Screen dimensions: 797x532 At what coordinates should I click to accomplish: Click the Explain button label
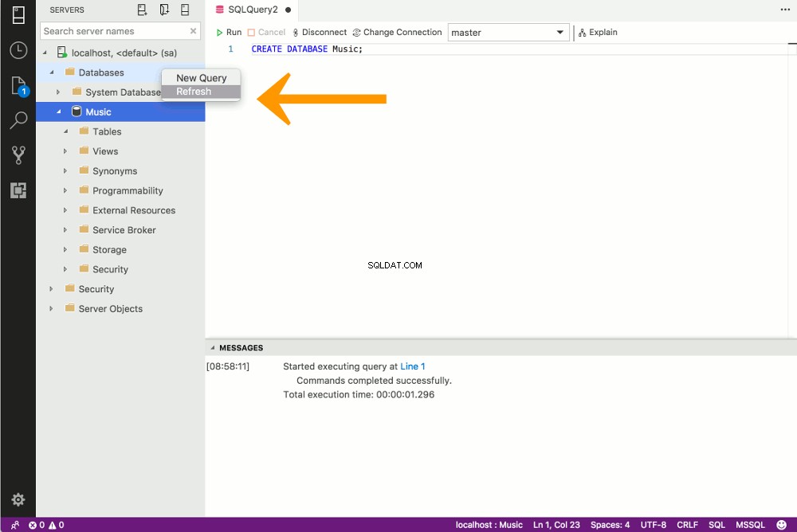[x=603, y=33]
